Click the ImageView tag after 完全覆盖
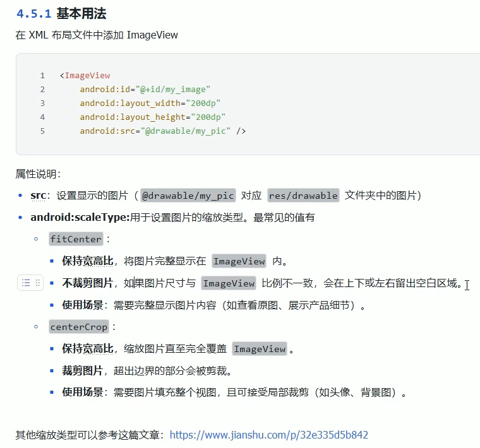The height and width of the screenshot is (448, 480). [x=260, y=348]
